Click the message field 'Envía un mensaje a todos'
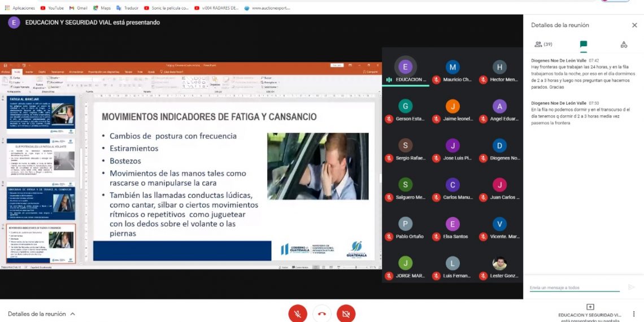 tap(574, 288)
